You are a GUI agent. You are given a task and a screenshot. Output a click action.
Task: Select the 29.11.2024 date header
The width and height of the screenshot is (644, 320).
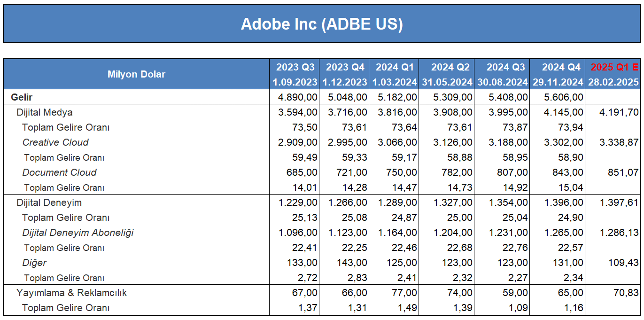click(558, 82)
